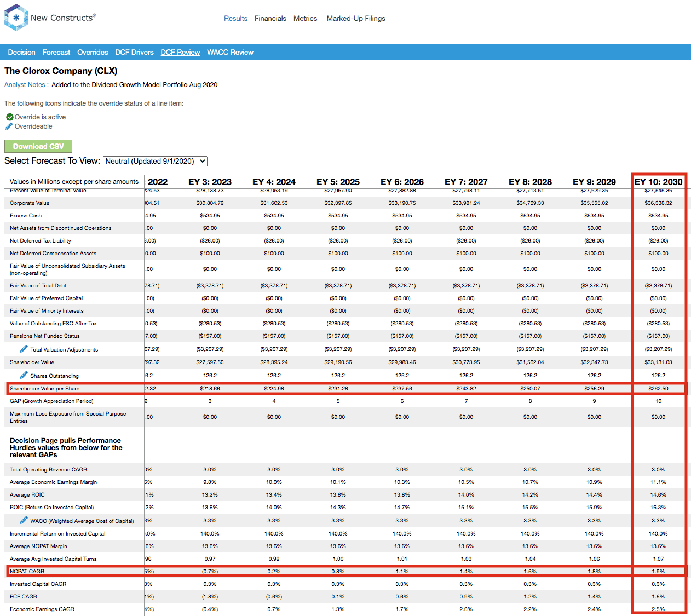Click the EY 6: 2026 column header
Image resolution: width=691 pixels, height=616 pixels.
tap(402, 182)
